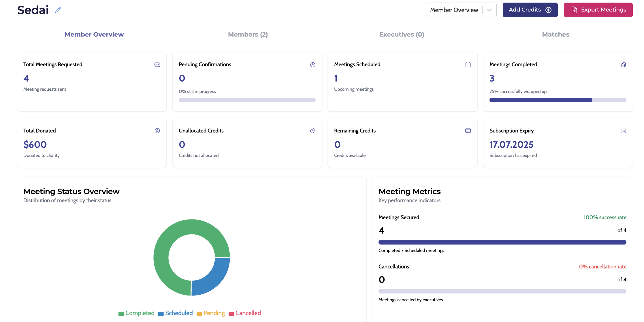Viewport: 644px width, 322px height.
Task: Toggle the Cancelled legend item in chart
Action: pyautogui.click(x=245, y=313)
